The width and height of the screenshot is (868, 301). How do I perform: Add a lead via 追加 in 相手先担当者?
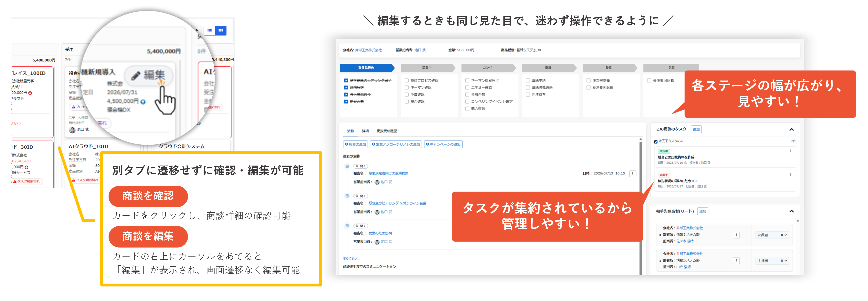coord(703,211)
